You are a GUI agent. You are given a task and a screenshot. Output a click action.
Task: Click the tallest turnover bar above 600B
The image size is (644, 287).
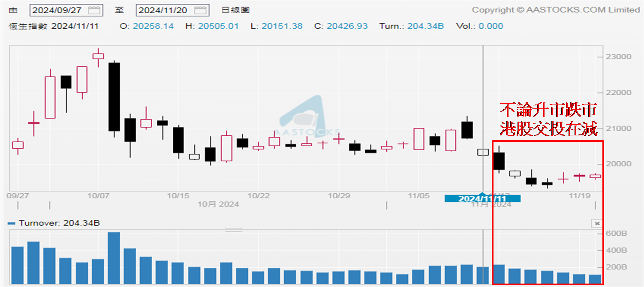(114, 258)
